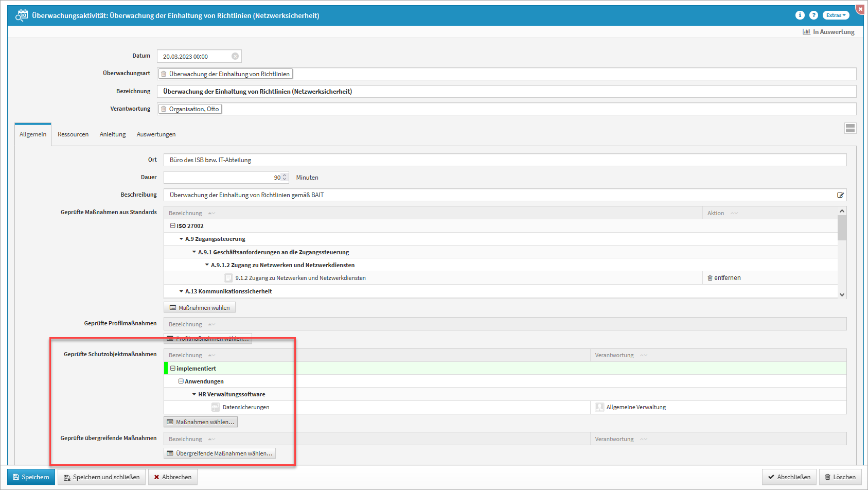Open the Extras dropdown menu
This screenshot has height=490, width=868.
pyautogui.click(x=836, y=15)
